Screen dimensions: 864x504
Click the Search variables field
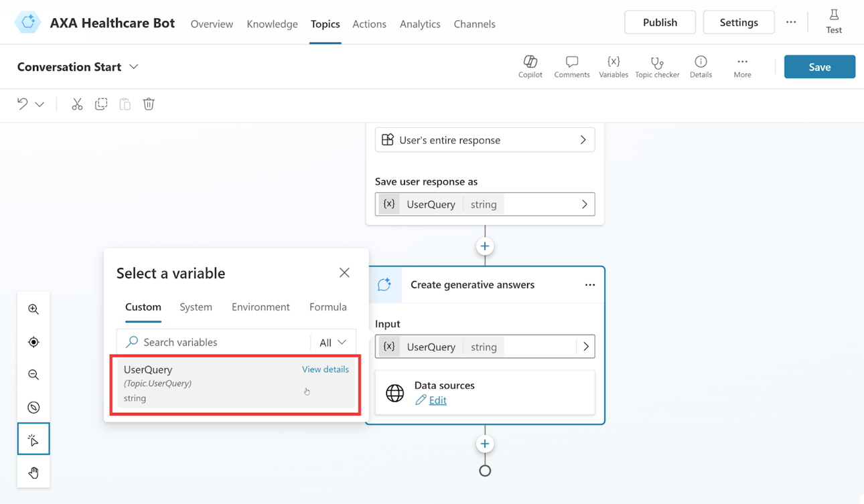214,342
